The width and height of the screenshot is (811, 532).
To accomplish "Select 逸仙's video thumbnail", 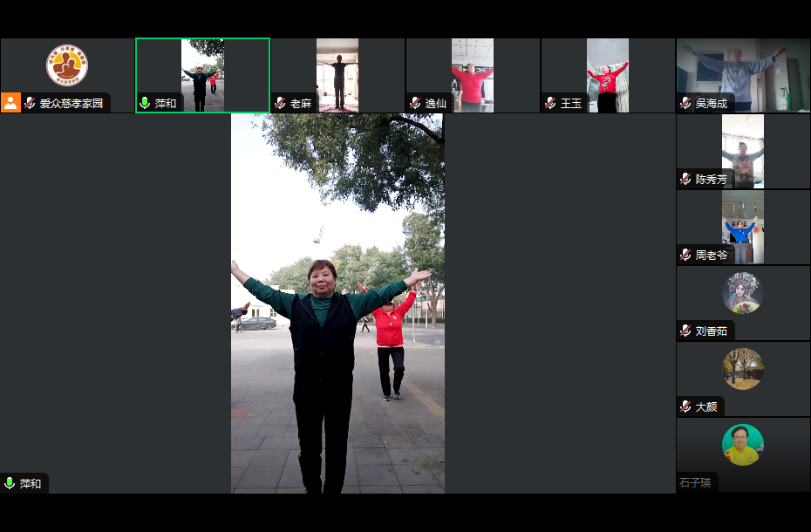I will pyautogui.click(x=472, y=74).
